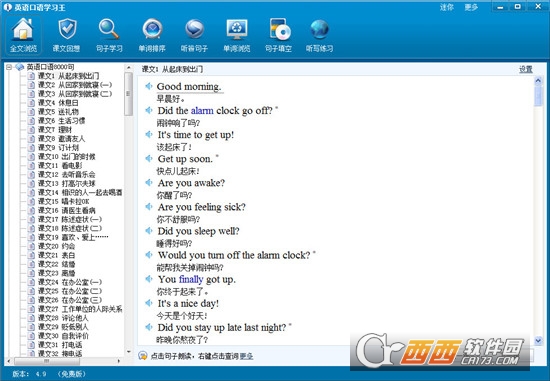The height and width of the screenshot is (381, 550).
Task: Play audio for "Get up soon."
Action: click(x=149, y=159)
